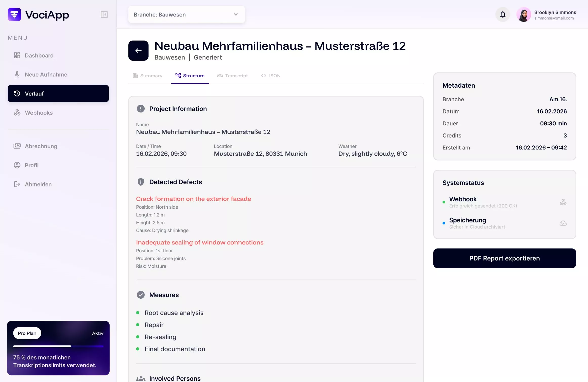The image size is (588, 382).
Task: Collapse the sidebar panel icon
Action: [x=104, y=14]
